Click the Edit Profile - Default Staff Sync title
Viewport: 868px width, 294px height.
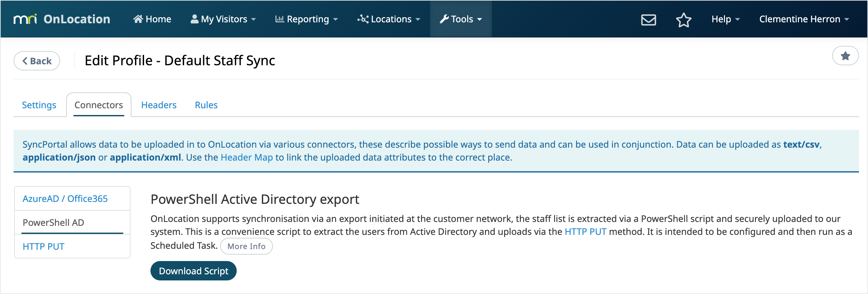coord(180,61)
